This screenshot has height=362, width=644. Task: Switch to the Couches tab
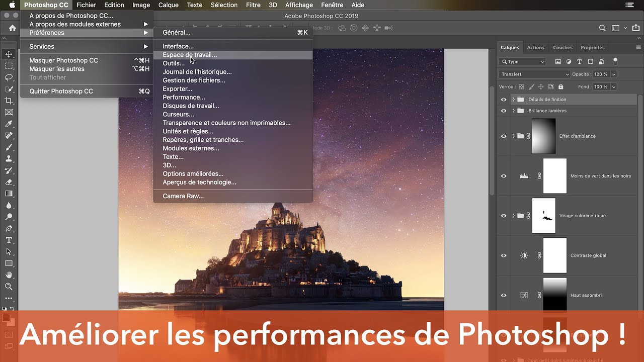click(x=562, y=47)
